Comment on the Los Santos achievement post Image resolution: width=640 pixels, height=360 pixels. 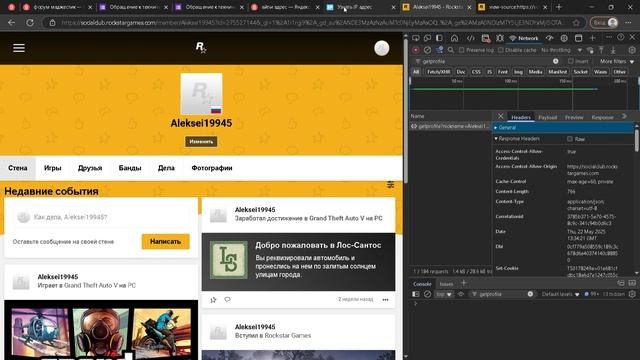(x=227, y=300)
